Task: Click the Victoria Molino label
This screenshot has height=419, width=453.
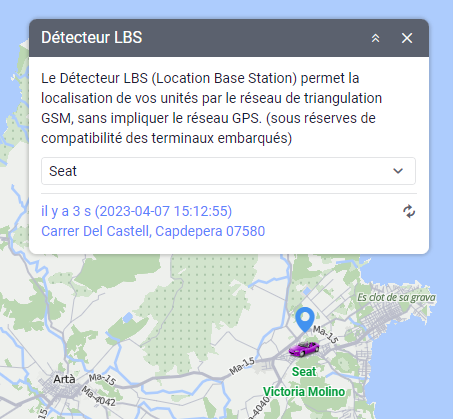Action: (x=304, y=392)
